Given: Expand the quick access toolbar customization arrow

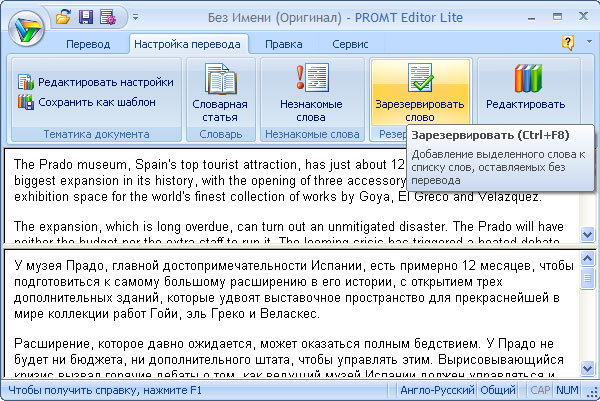Looking at the screenshot, I should pos(135,17).
